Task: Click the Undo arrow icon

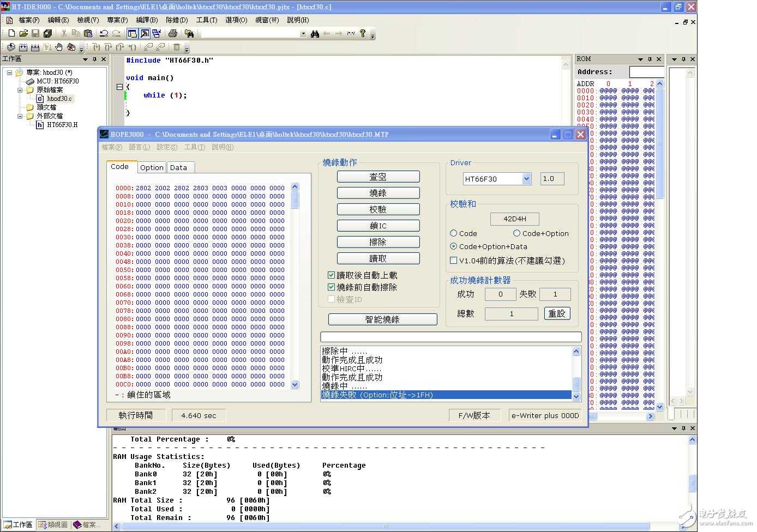Action: coord(104,34)
